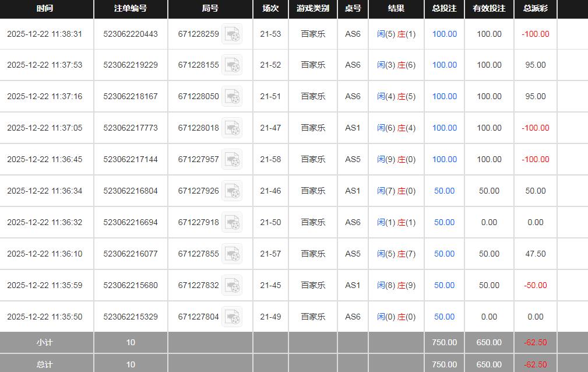Open video replay for game 671228259
The width and height of the screenshot is (588, 372).
point(233,34)
